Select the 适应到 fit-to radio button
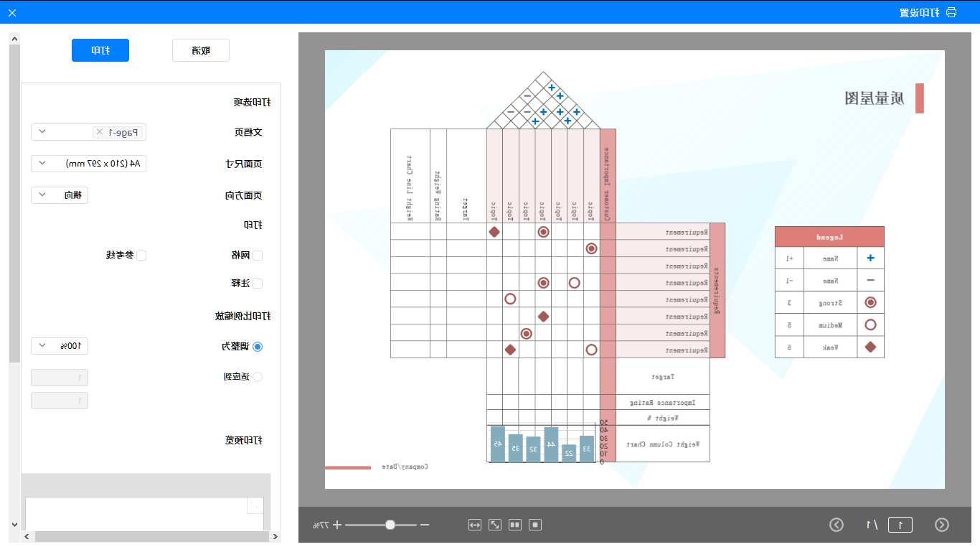 click(x=258, y=376)
